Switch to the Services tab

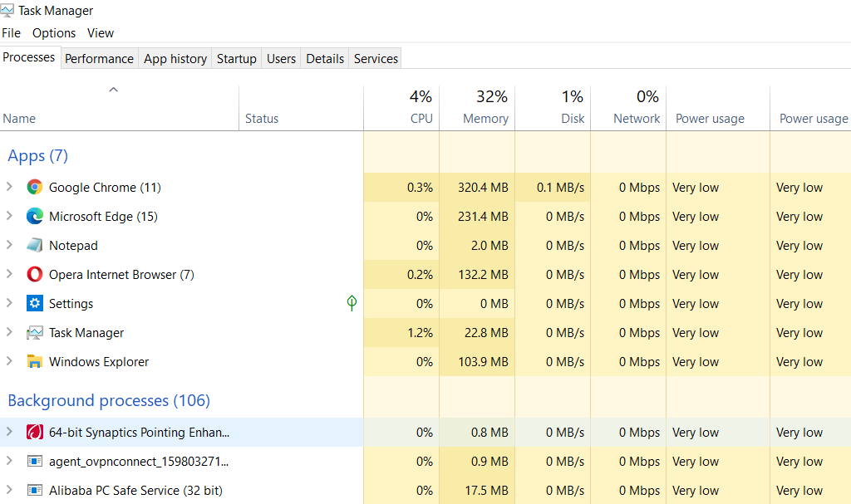pyautogui.click(x=376, y=59)
